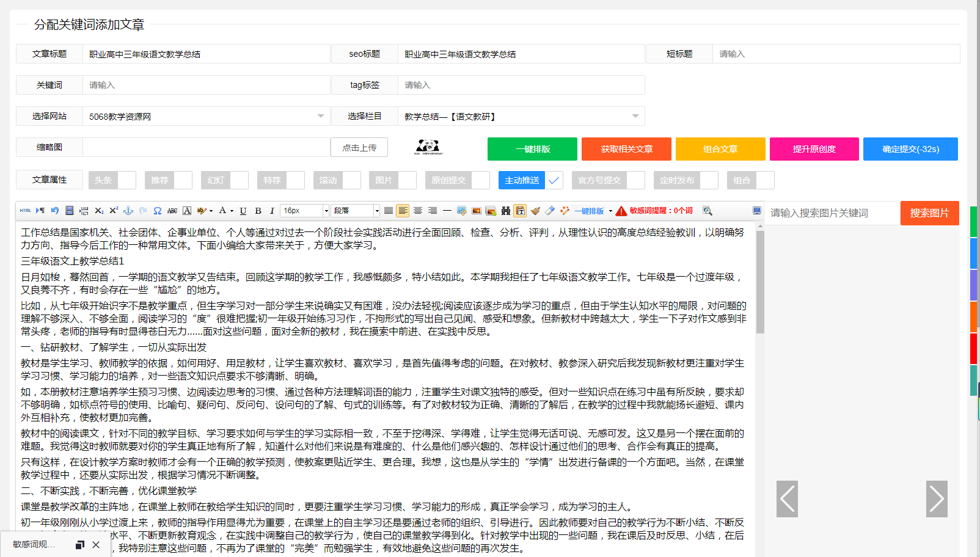Screen dimensions: 980x557
Task: Open the font color picker arrow
Action: point(232,211)
